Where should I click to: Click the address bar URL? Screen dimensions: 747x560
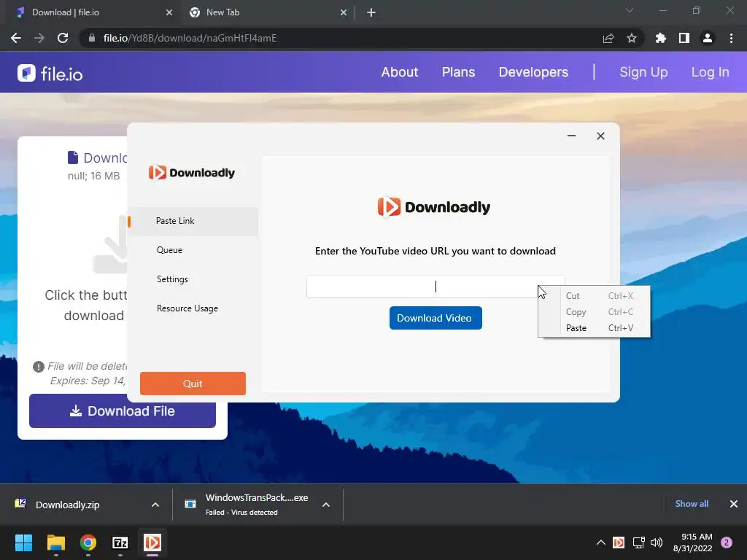point(190,38)
